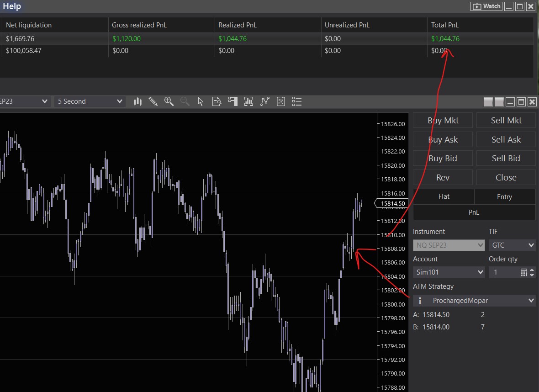Image resolution: width=539 pixels, height=392 pixels.
Task: Select the $1,669.76 net liquidation cell
Action: pyautogui.click(x=54, y=39)
